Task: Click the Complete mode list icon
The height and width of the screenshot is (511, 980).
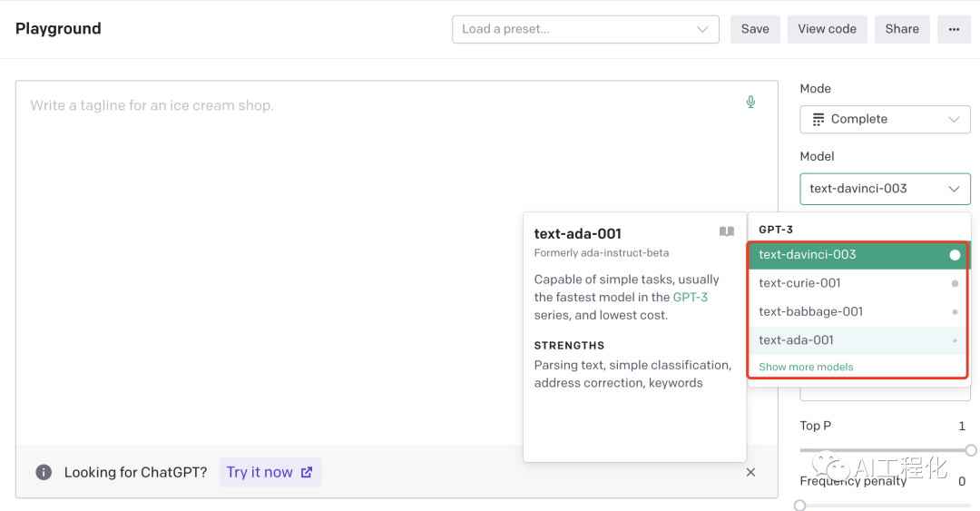Action: [x=818, y=119]
